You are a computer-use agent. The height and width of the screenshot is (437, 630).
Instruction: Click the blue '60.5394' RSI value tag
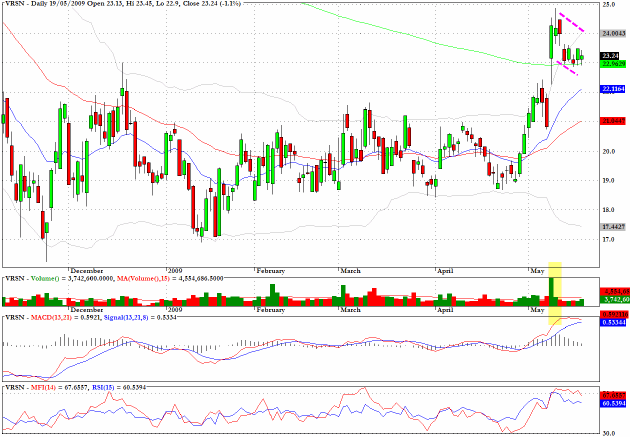(x=613, y=403)
